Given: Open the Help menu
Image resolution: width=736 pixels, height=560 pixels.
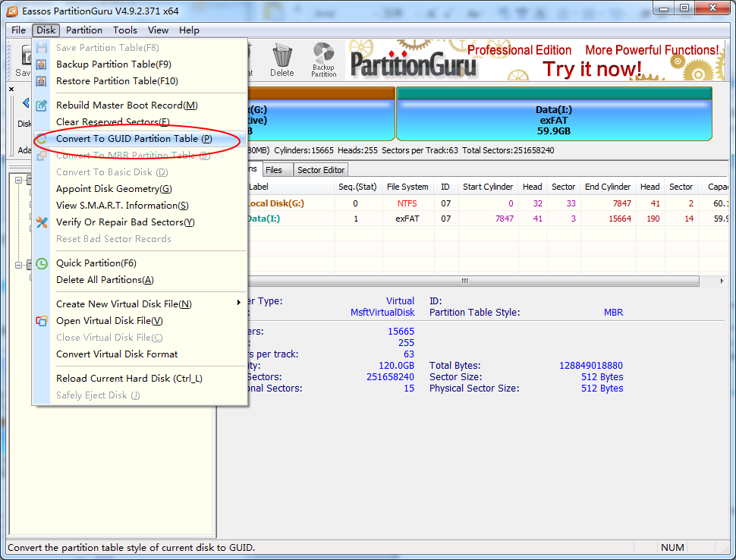Looking at the screenshot, I should (189, 30).
